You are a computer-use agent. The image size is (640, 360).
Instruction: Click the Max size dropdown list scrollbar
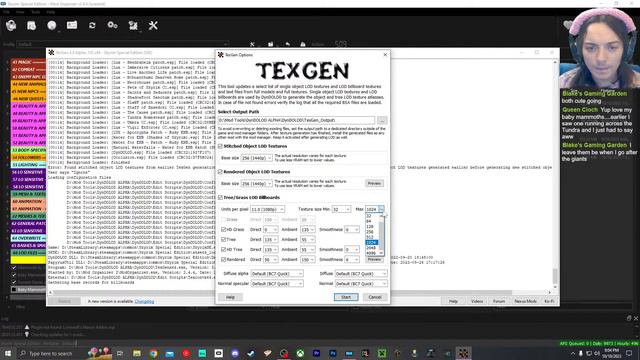point(381,235)
